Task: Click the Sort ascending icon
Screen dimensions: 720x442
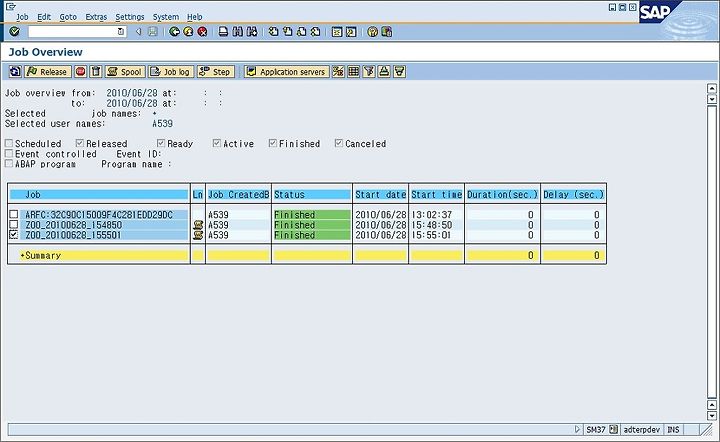Action: tap(384, 72)
